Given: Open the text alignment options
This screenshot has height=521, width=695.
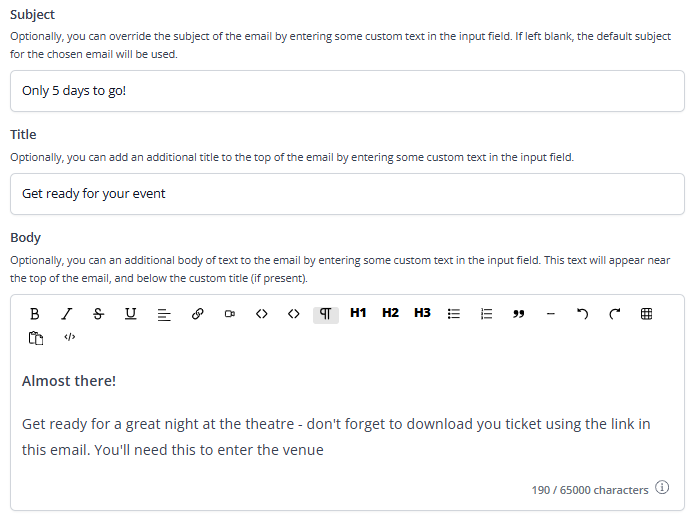Looking at the screenshot, I should 165,313.
